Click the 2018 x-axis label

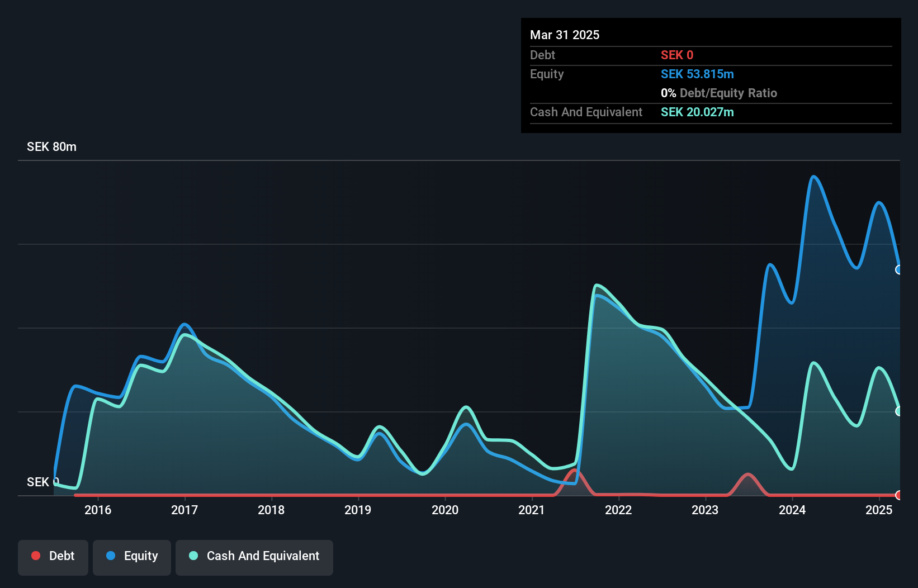click(271, 510)
